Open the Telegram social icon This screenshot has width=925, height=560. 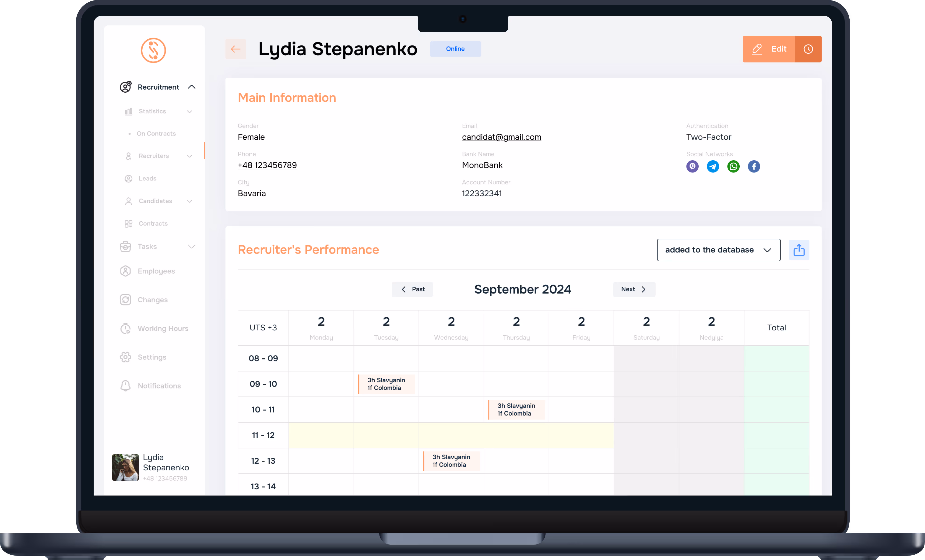(713, 166)
